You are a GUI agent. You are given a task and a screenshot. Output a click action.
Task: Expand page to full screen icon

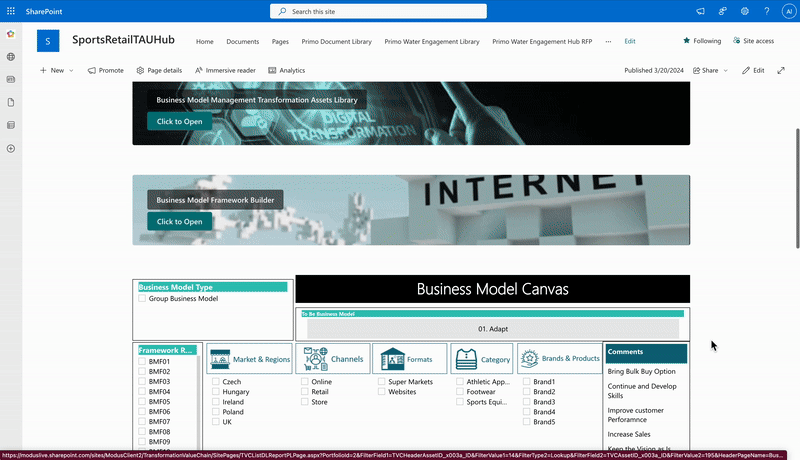pyautogui.click(x=781, y=70)
